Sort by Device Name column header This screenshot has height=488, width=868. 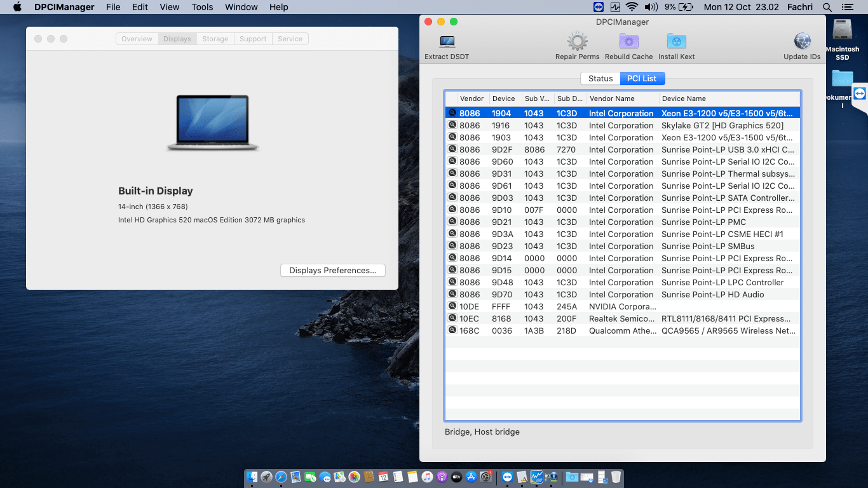click(x=684, y=98)
